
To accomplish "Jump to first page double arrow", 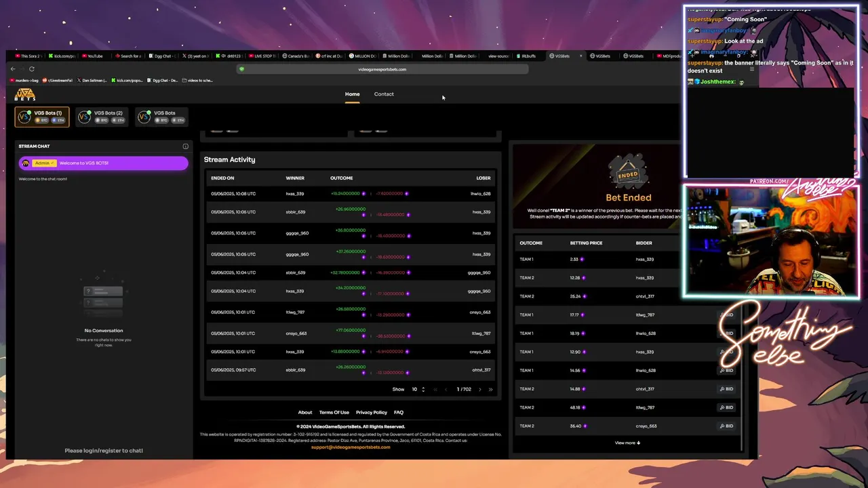I will [435, 389].
